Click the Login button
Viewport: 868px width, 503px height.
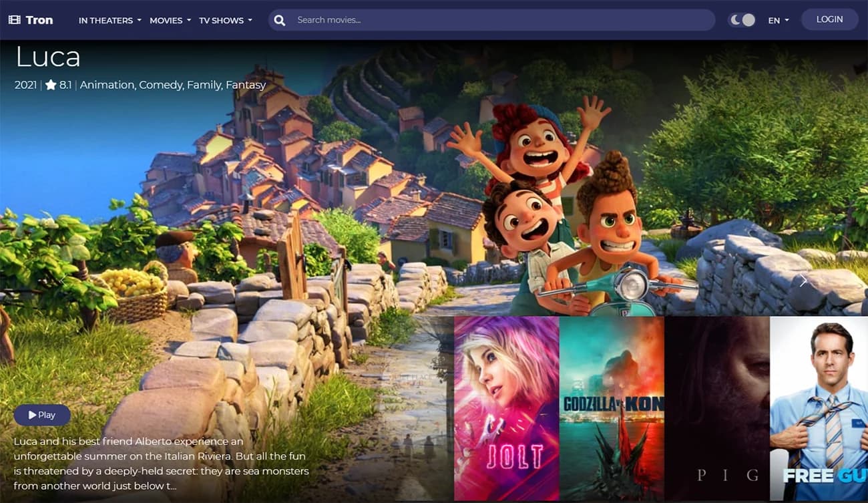(x=829, y=19)
